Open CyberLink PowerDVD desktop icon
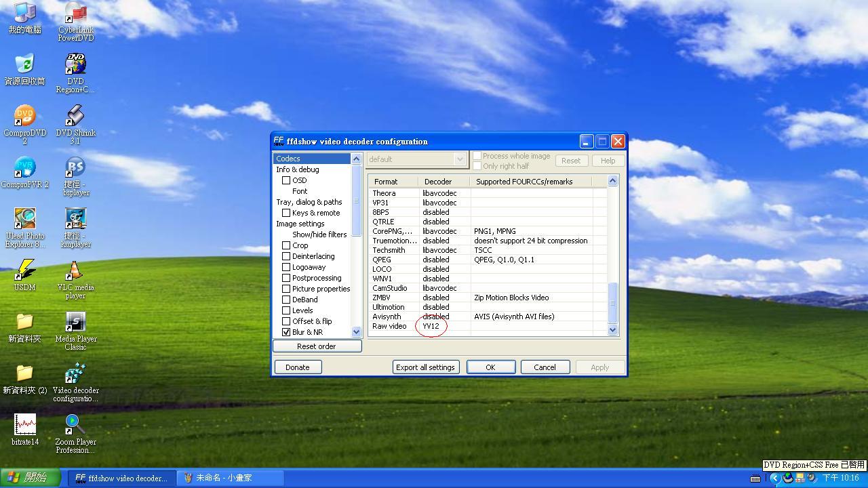This screenshot has width=868, height=488. 75,15
